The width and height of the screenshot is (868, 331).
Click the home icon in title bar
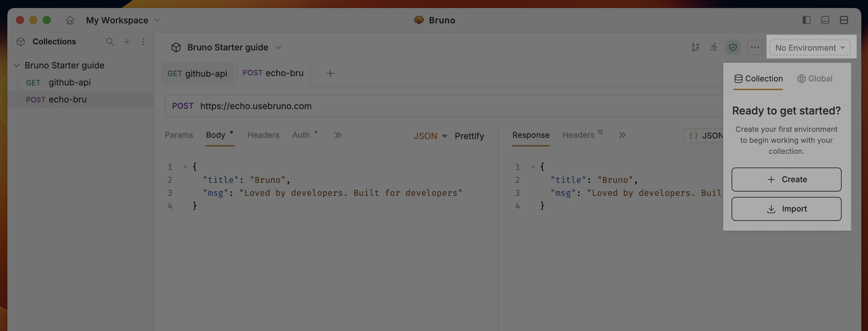click(x=70, y=20)
